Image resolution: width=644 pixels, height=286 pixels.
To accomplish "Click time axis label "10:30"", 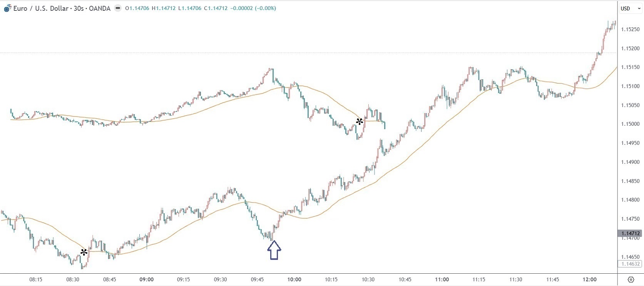I will (x=368, y=279).
